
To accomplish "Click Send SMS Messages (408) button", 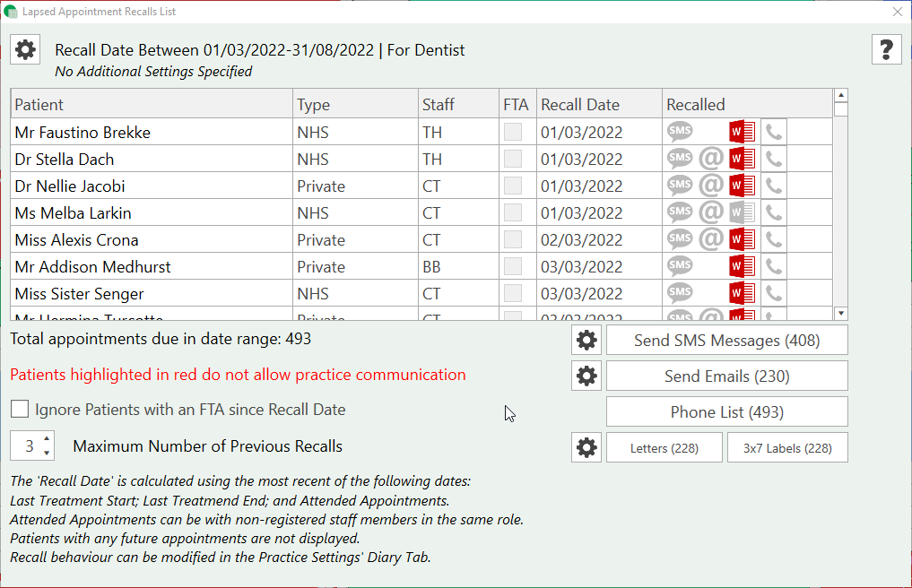I will click(726, 341).
